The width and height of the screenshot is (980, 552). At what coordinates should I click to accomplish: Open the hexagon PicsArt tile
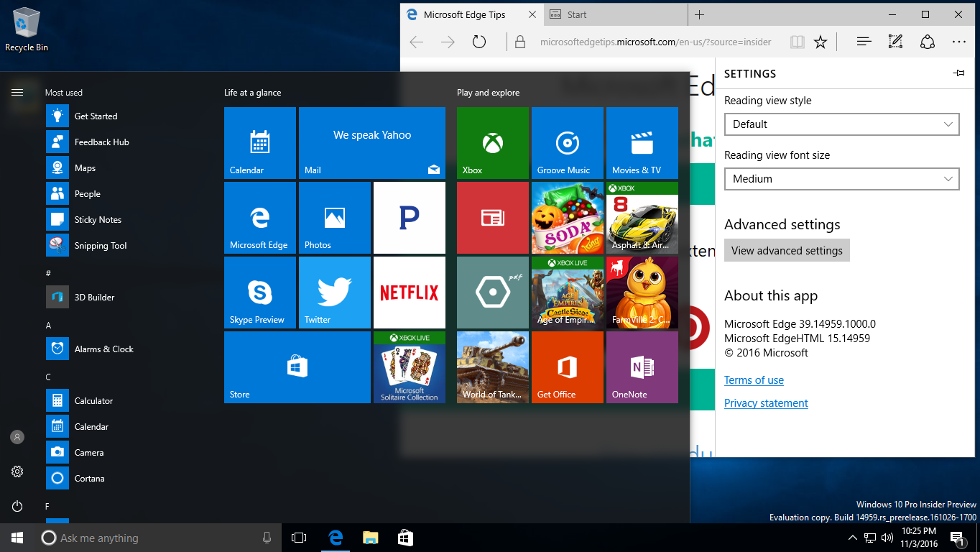(493, 293)
